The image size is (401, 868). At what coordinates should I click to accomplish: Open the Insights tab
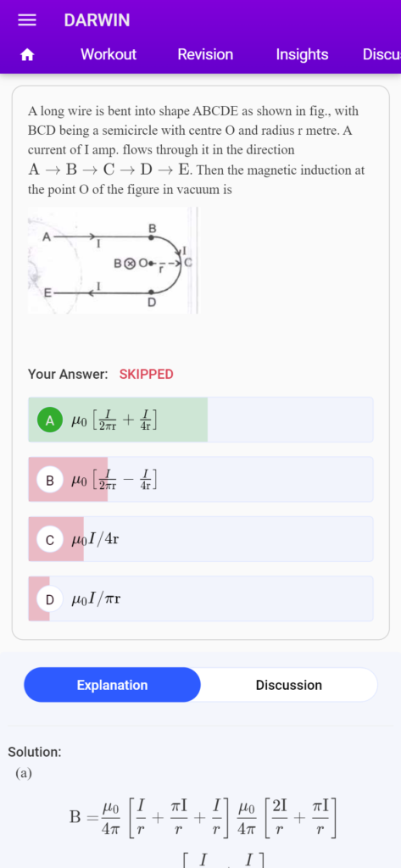(x=302, y=54)
